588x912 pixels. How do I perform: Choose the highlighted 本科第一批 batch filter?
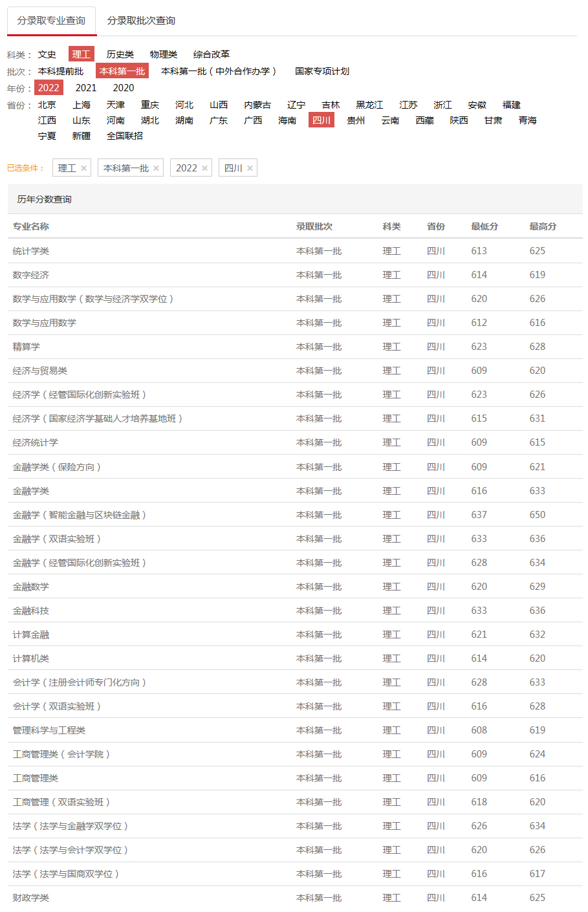[122, 71]
